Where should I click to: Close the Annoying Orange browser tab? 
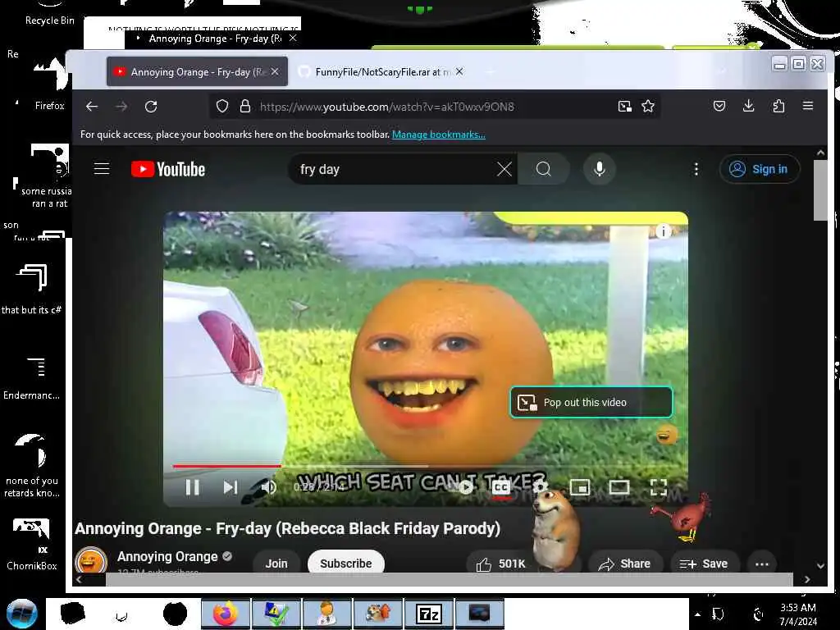pos(275,71)
